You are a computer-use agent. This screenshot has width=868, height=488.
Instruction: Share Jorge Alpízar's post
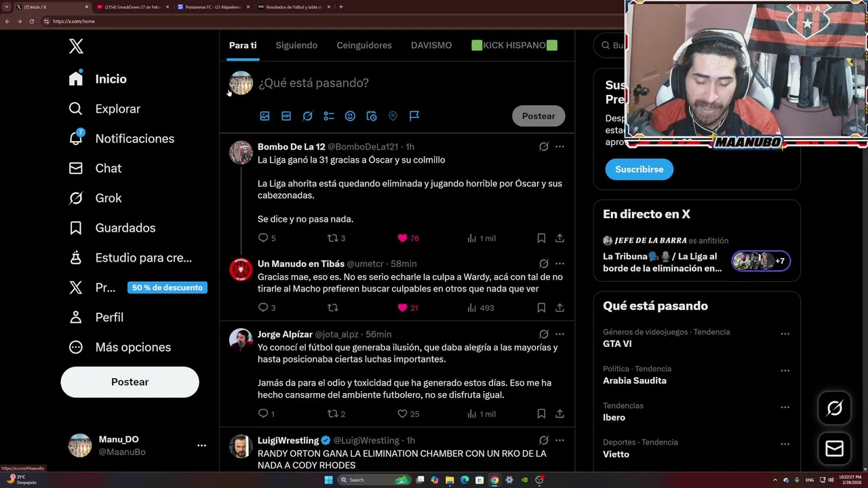559,413
